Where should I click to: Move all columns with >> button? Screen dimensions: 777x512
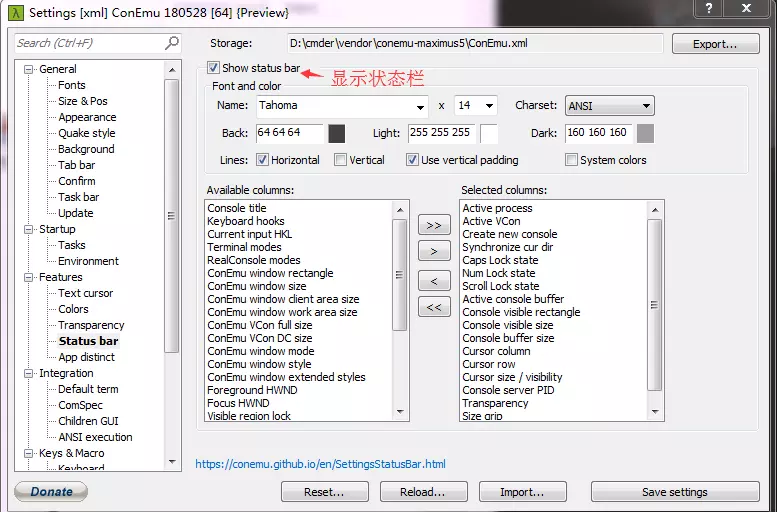coord(434,225)
